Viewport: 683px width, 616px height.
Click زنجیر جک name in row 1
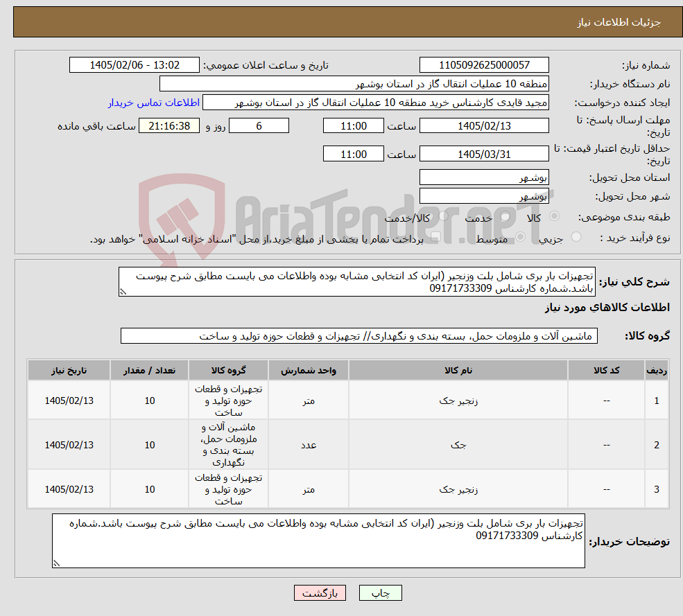tap(458, 401)
